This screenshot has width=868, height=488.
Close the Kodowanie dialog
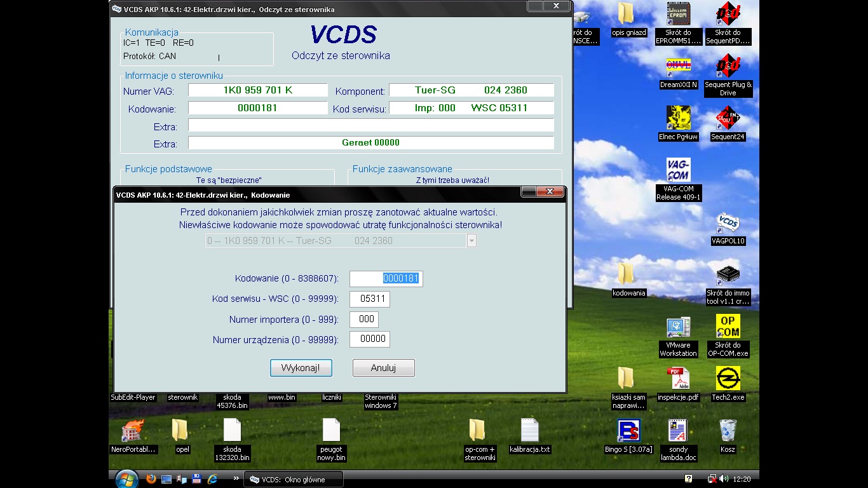[x=550, y=191]
